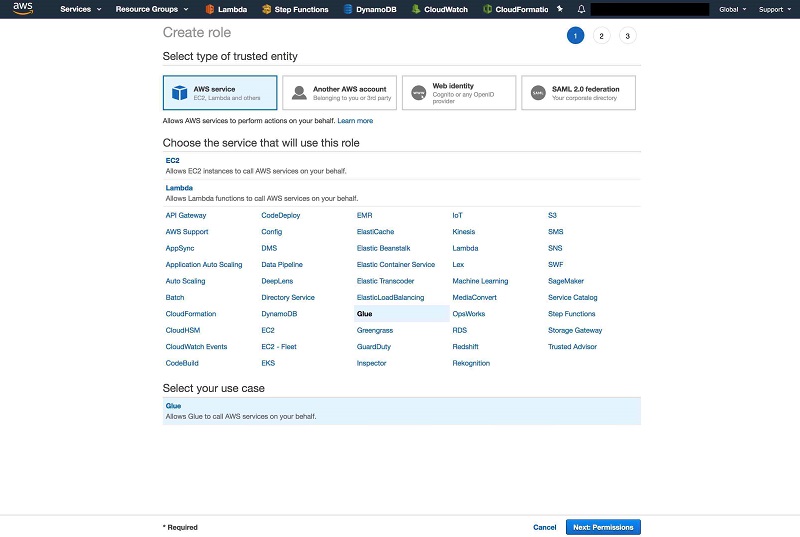The image size is (800, 537).
Task: Select Greengrass service
Action: (x=375, y=330)
